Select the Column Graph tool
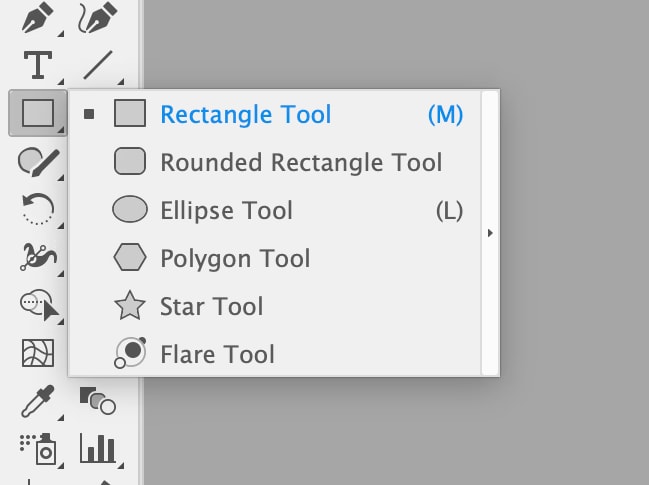Image resolution: width=649 pixels, height=485 pixels. pos(98,449)
